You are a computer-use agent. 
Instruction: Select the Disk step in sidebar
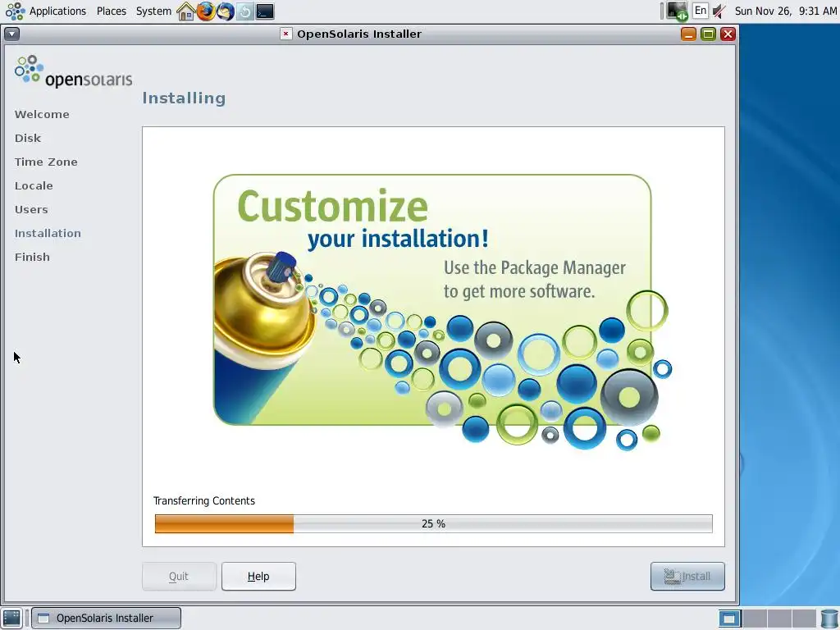point(28,138)
